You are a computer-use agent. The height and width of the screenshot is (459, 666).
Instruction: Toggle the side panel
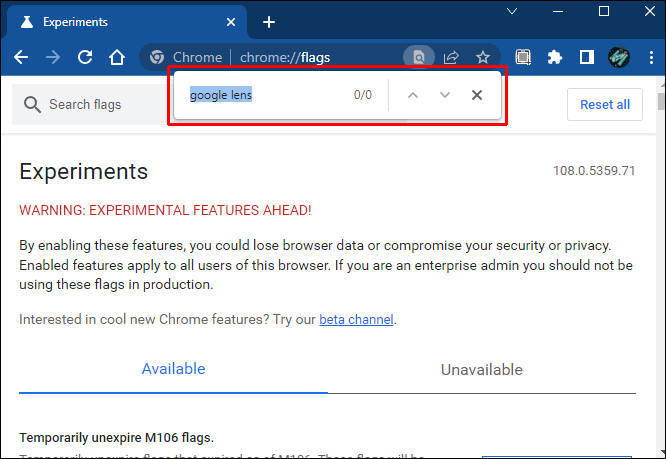pos(587,57)
